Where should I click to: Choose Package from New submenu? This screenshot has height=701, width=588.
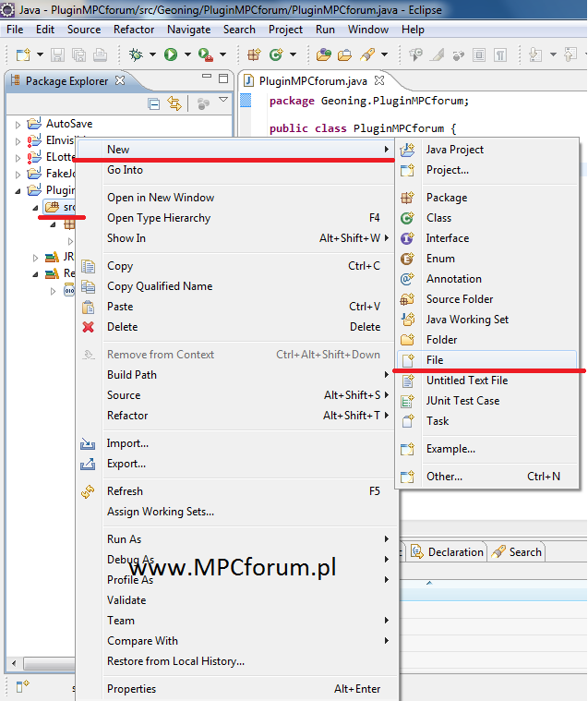click(486, 198)
